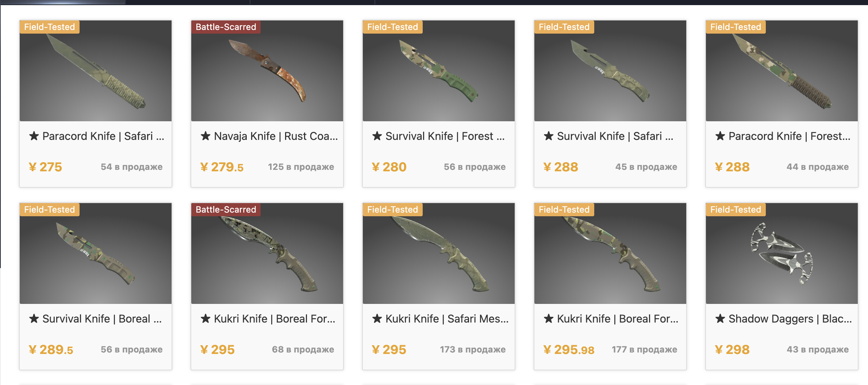Click star icon next to Survival Knife Forest
Viewport: 868px width, 385px height.
tap(377, 136)
